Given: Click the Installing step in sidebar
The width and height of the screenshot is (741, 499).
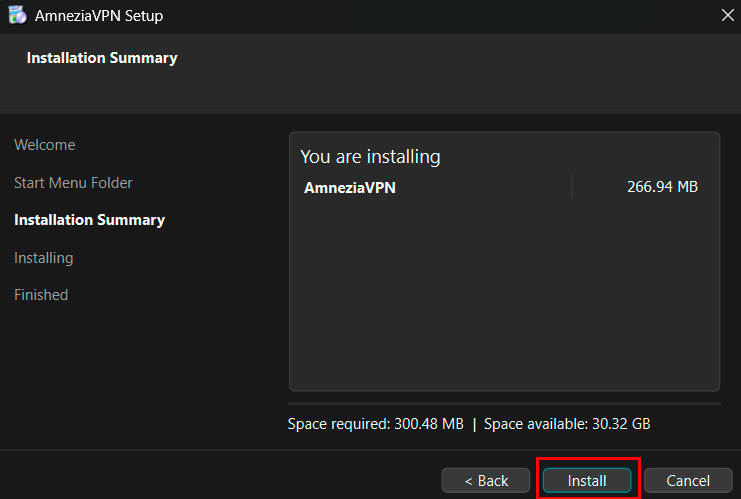Looking at the screenshot, I should (x=43, y=258).
